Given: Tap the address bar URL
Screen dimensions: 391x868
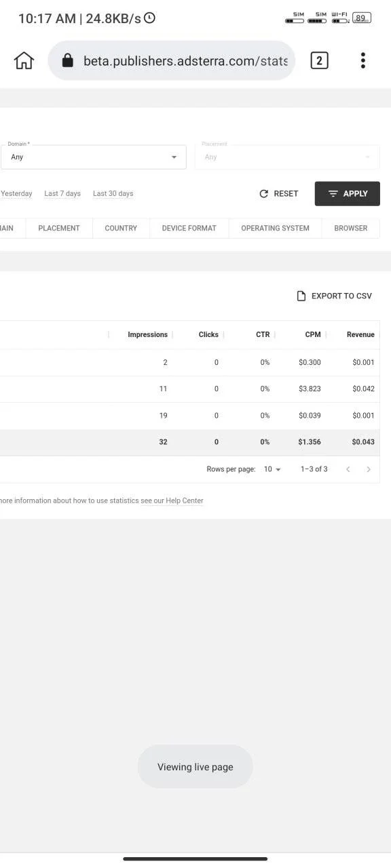Looking at the screenshot, I should click(x=185, y=61).
